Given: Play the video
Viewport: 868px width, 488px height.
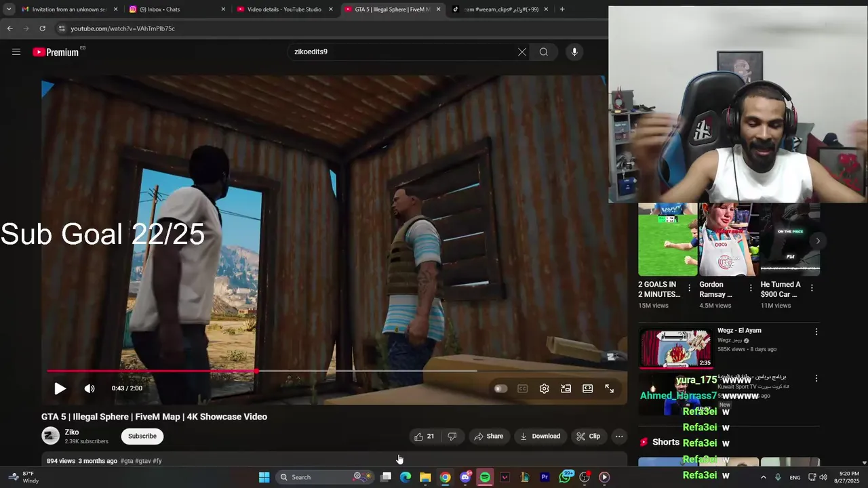Looking at the screenshot, I should [60, 388].
